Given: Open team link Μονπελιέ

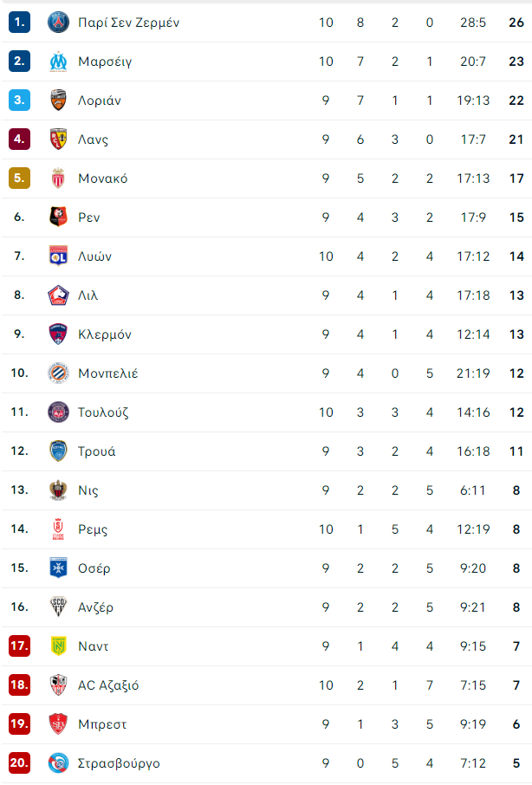Looking at the screenshot, I should tap(108, 373).
